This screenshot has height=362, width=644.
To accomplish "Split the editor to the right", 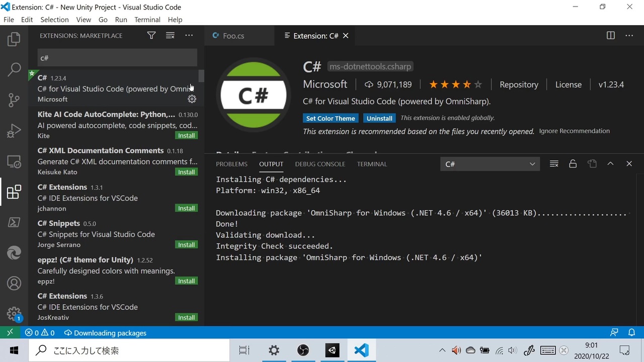I will [610, 36].
